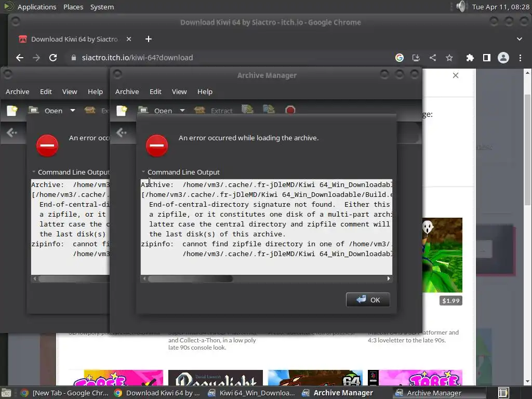Open Places menu in top panel
Viewport: 532px width, 399px height.
pyautogui.click(x=73, y=7)
